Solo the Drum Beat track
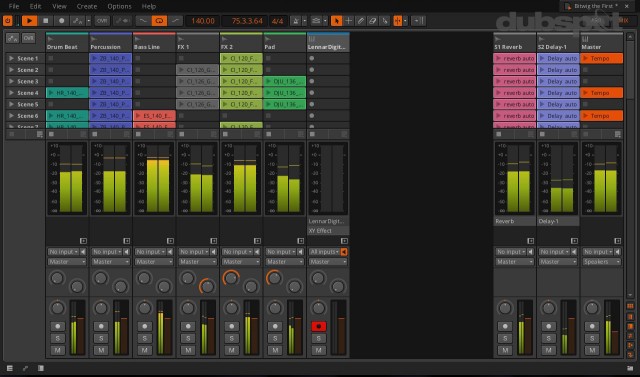The height and width of the screenshot is (377, 640). (58, 338)
